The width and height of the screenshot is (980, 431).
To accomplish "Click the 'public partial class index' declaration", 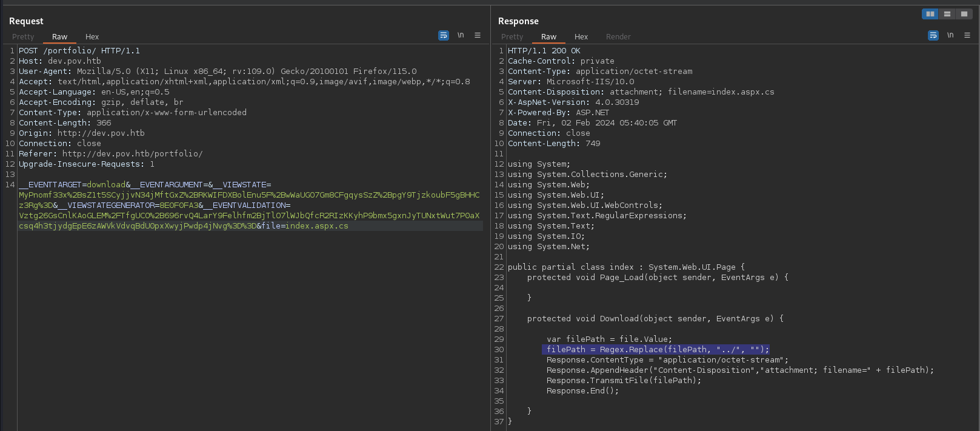I will coord(627,267).
